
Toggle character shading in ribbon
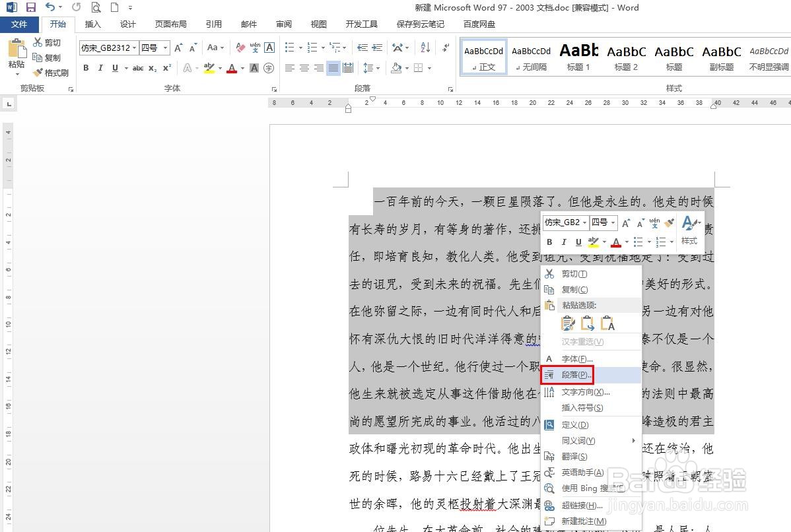(x=254, y=68)
